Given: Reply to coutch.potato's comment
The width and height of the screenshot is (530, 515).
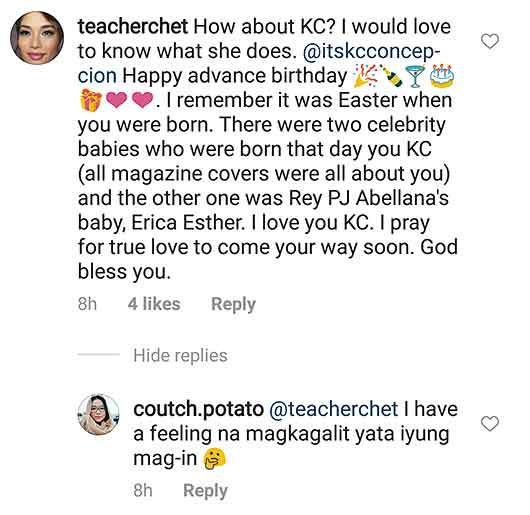Looking at the screenshot, I should 205,491.
